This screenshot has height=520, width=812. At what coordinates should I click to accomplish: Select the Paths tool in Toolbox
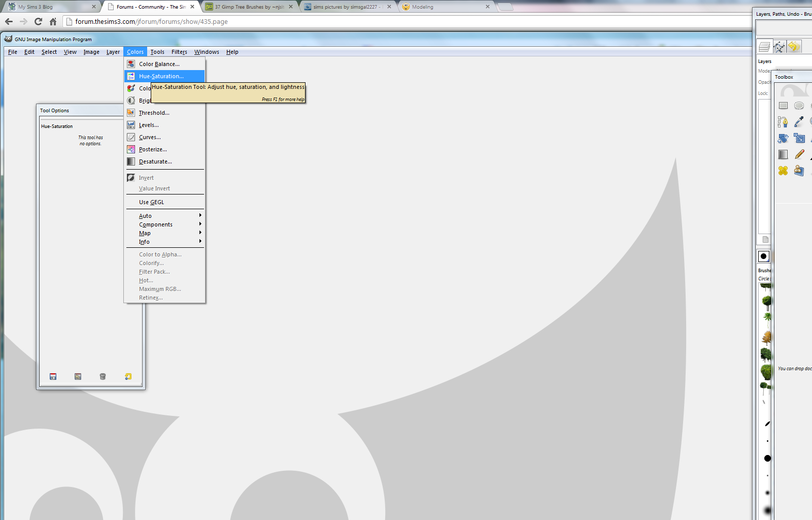(x=783, y=122)
